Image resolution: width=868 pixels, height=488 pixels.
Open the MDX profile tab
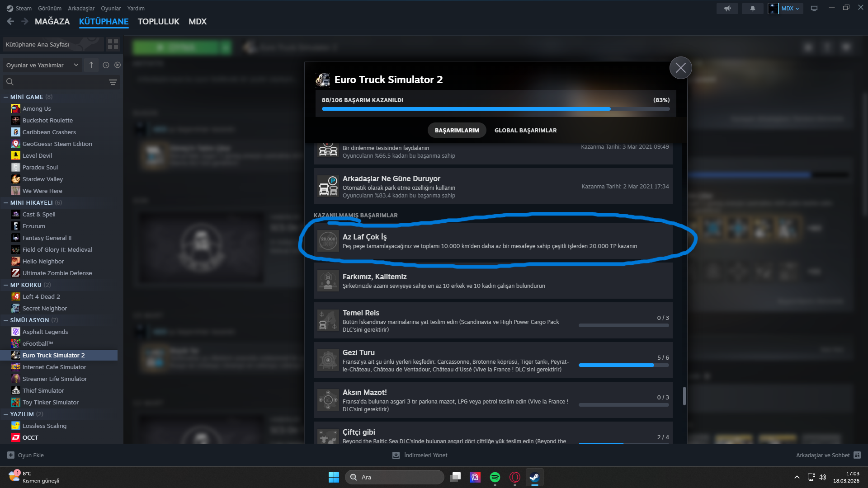pos(198,21)
